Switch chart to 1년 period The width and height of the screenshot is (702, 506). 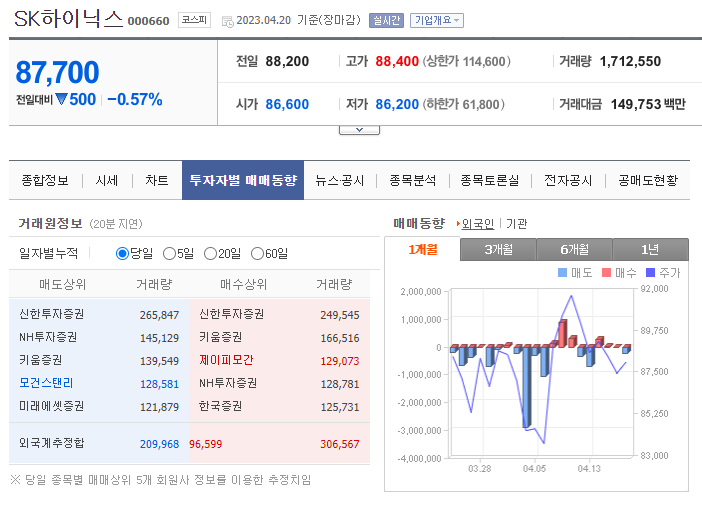(x=650, y=249)
